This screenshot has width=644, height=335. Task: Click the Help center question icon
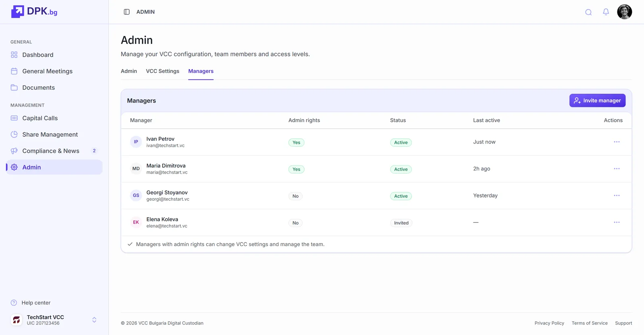(14, 303)
